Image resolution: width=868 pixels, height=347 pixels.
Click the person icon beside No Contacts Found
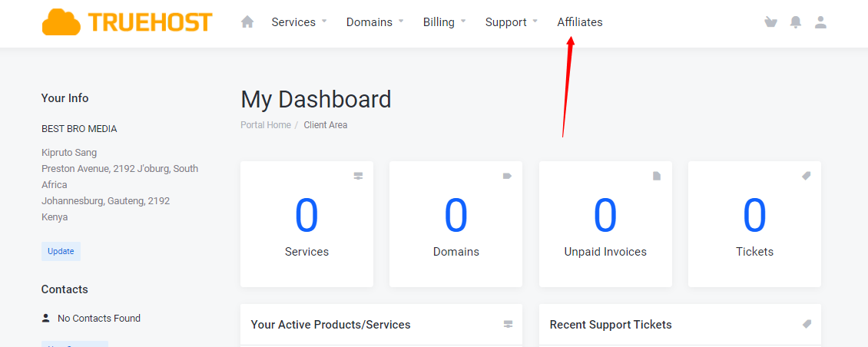45,319
